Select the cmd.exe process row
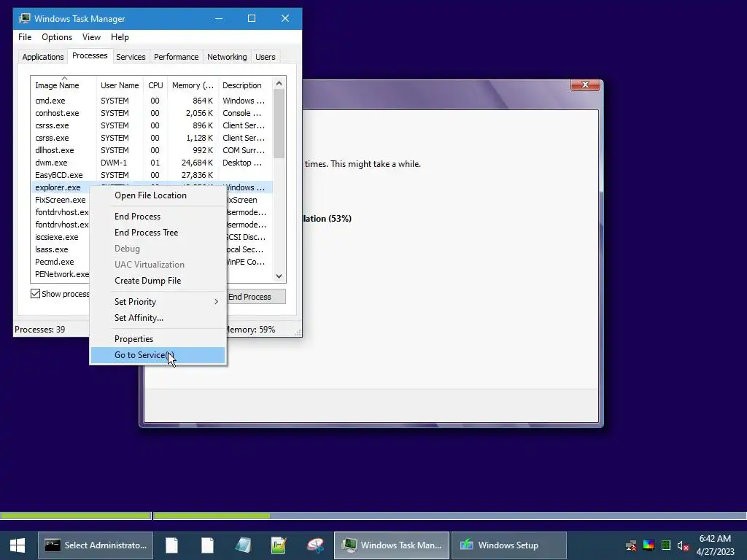Screen dimensions: 747x560 click(152, 101)
